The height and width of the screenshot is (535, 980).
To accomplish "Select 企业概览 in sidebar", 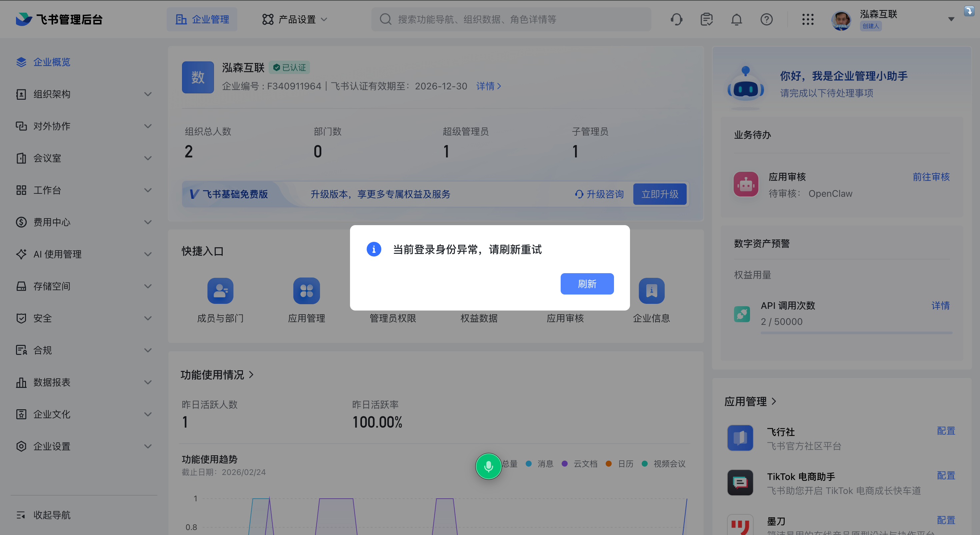I will [52, 62].
